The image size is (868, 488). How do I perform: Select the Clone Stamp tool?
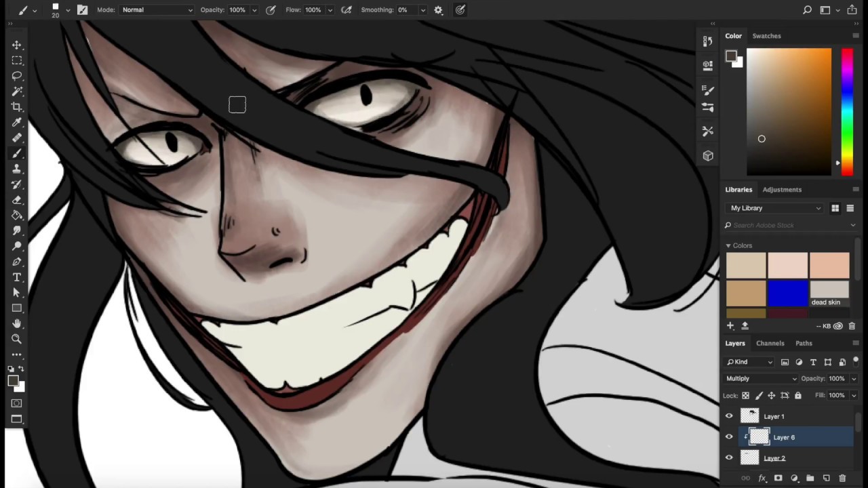click(17, 169)
